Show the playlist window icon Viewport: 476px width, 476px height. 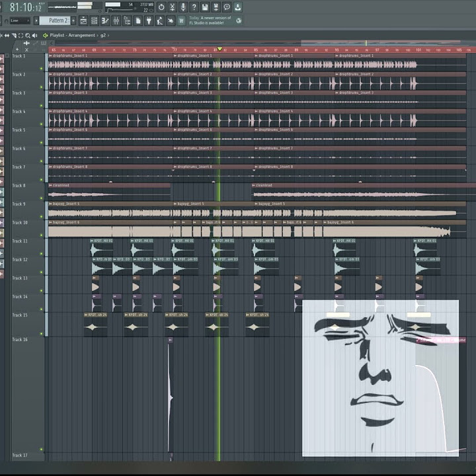coord(83,20)
